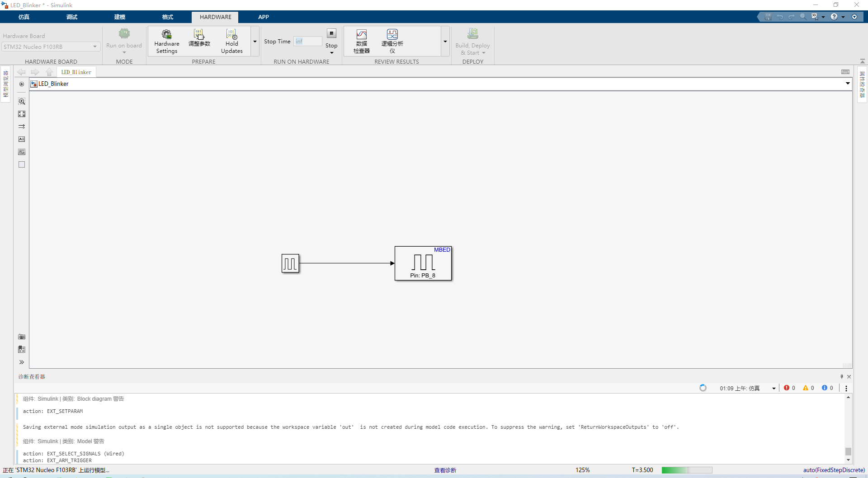The width and height of the screenshot is (868, 478).
Task: Select the annotation tool in left palette
Action: point(21,139)
